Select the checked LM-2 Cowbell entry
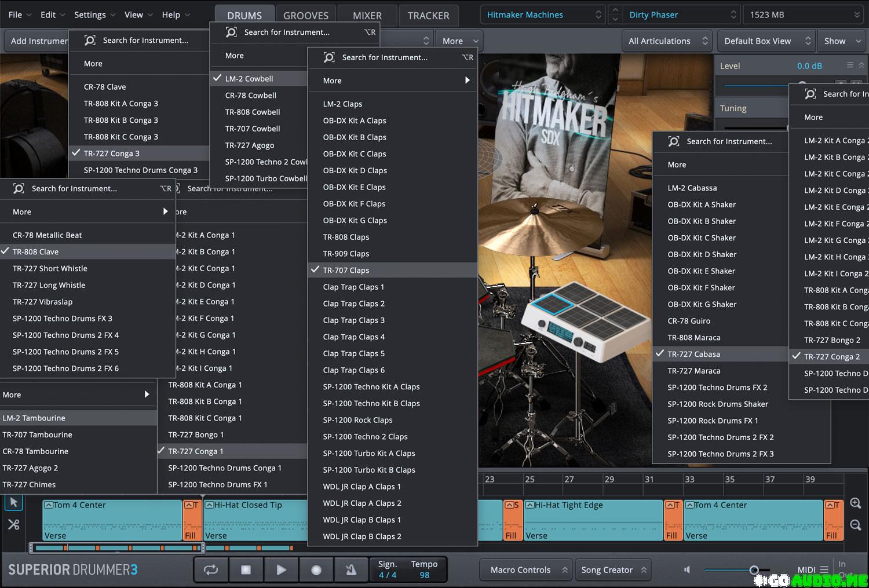 [249, 79]
